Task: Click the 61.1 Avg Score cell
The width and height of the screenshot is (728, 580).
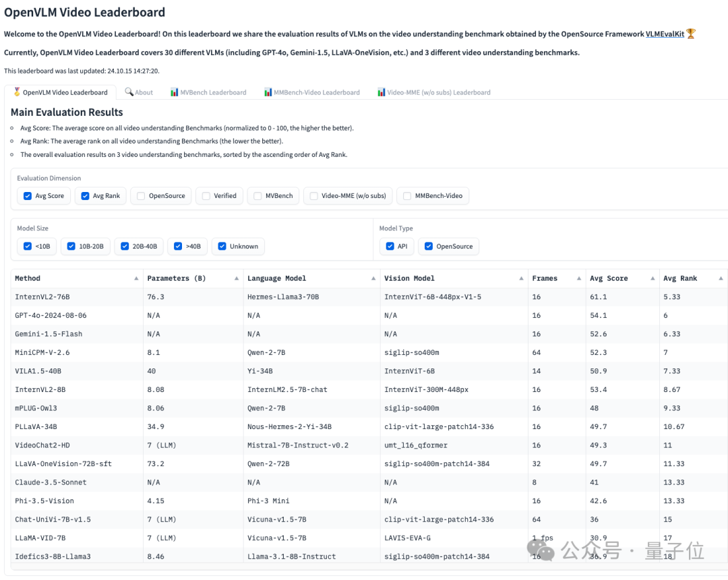Action: [x=622, y=297]
